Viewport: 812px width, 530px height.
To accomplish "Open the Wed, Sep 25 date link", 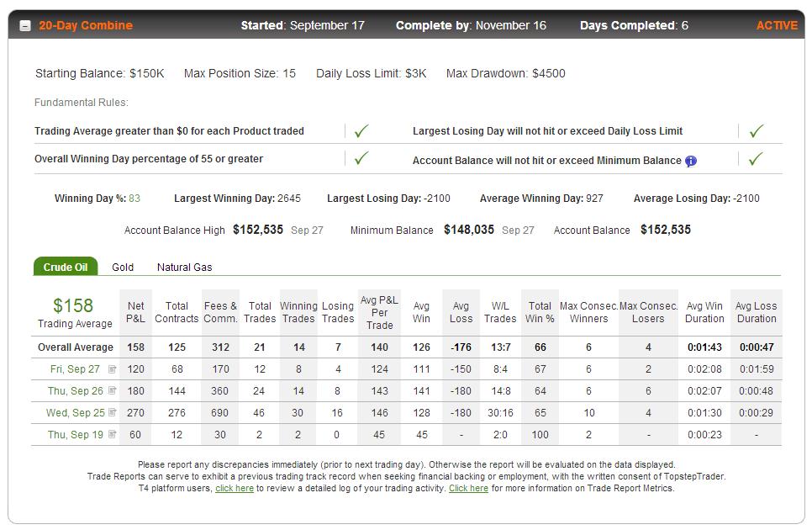I will pos(76,413).
